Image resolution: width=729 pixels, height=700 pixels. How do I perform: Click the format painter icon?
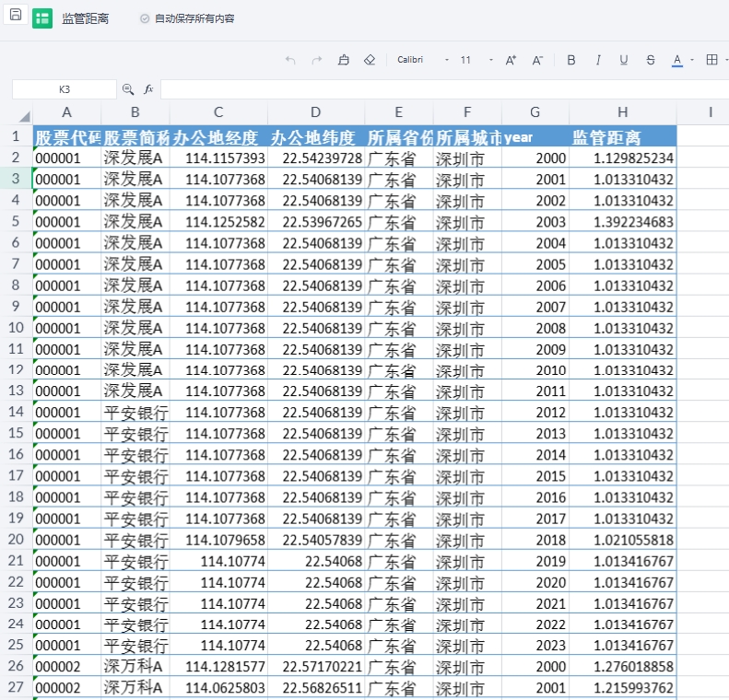tap(344, 60)
